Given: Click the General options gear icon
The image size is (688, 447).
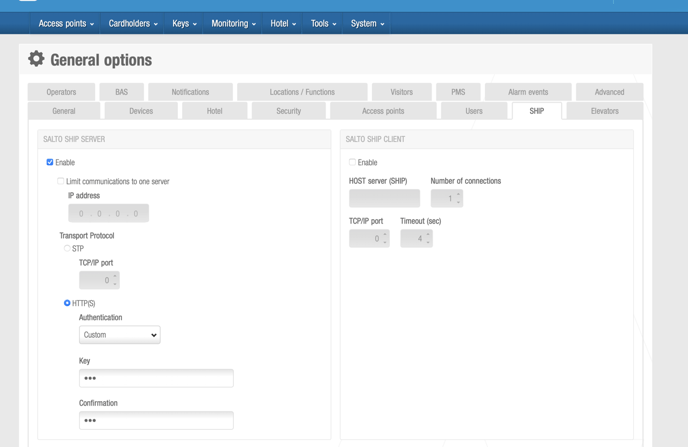Looking at the screenshot, I should [36, 59].
